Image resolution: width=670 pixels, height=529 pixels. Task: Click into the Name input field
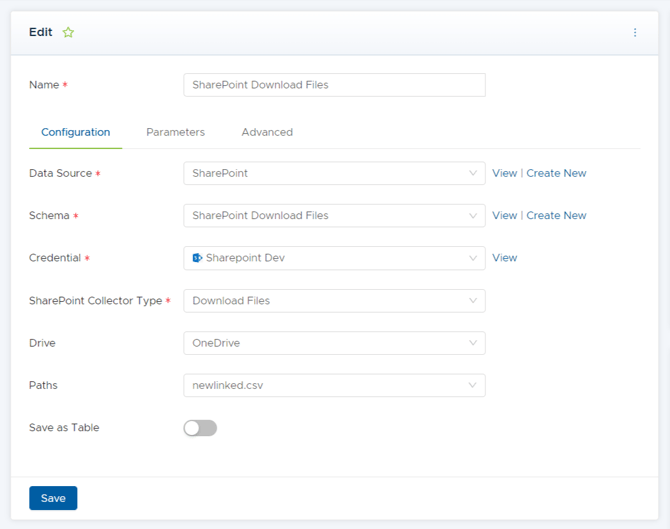[334, 85]
